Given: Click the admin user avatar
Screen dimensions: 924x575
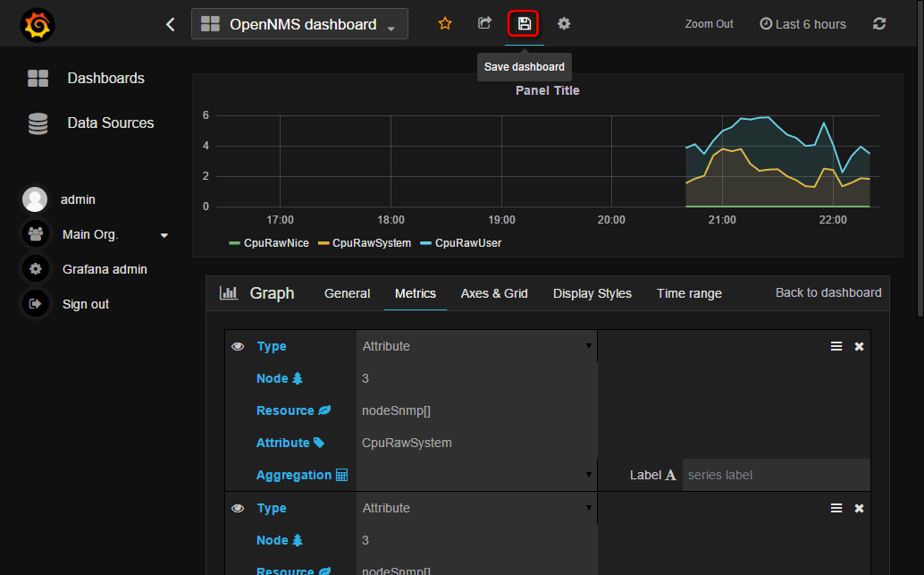Looking at the screenshot, I should [35, 199].
